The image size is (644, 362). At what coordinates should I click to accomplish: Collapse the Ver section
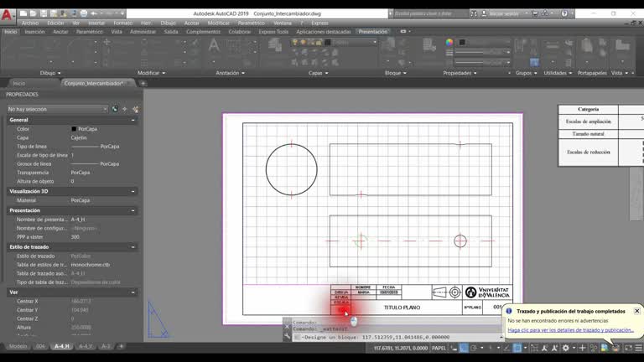pos(132,292)
